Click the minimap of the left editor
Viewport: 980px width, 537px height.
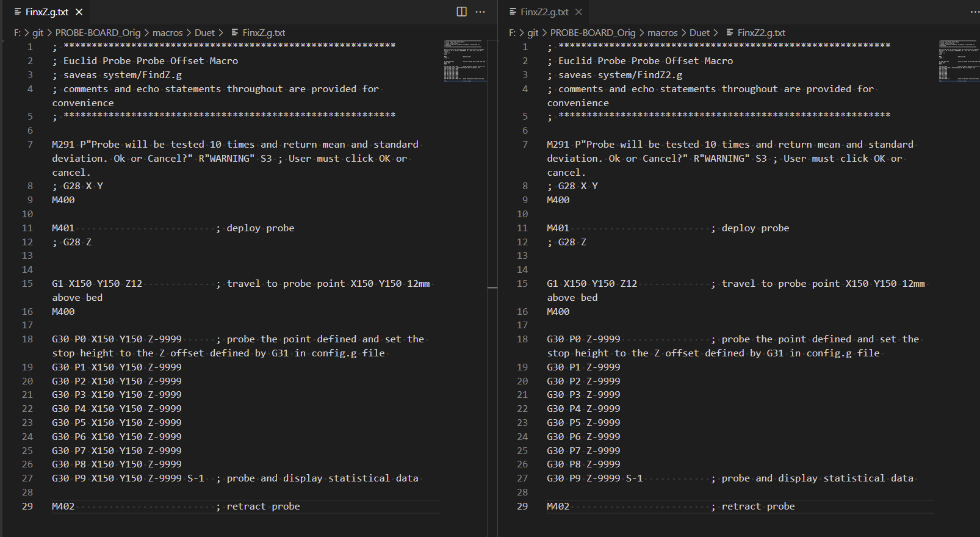click(465, 60)
